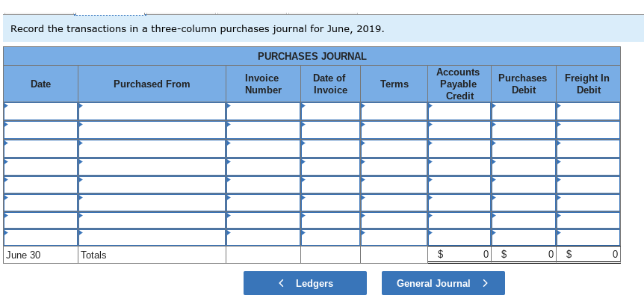644x307 pixels.
Task: Open third row Purchased From dropdown
Action: (x=152, y=149)
